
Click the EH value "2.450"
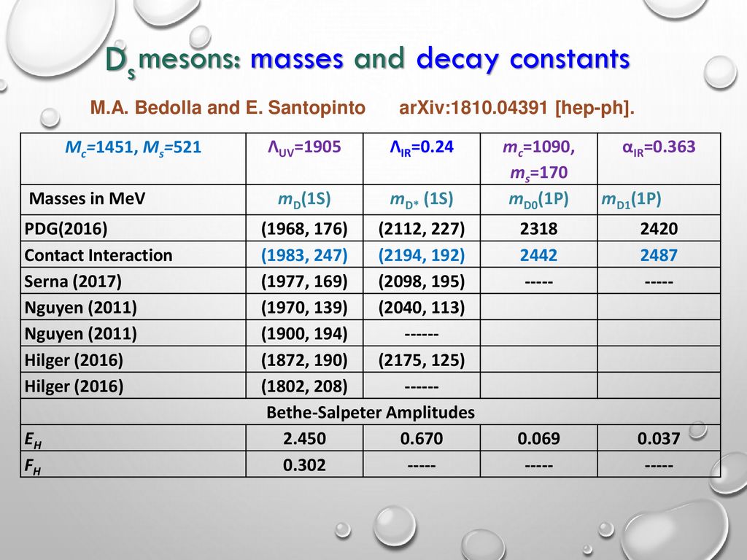pyautogui.click(x=304, y=438)
